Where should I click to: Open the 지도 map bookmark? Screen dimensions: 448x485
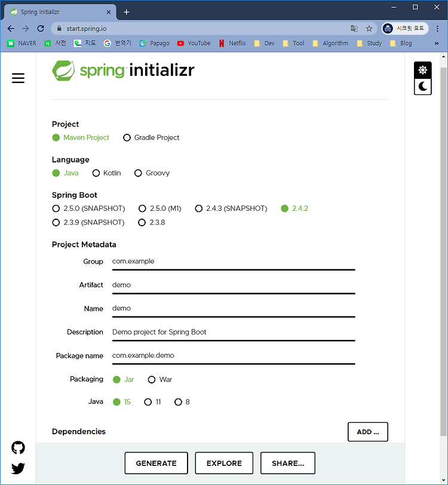[85, 43]
